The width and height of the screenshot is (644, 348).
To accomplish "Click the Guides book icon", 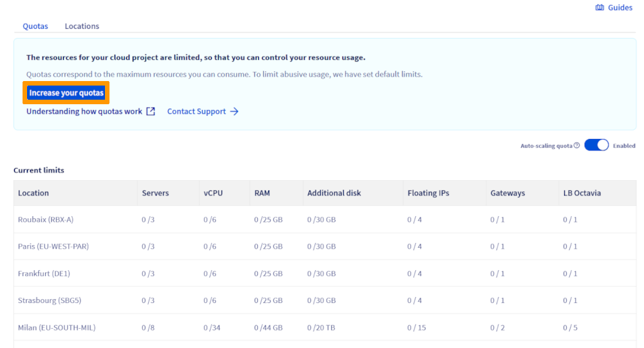I will coord(600,8).
